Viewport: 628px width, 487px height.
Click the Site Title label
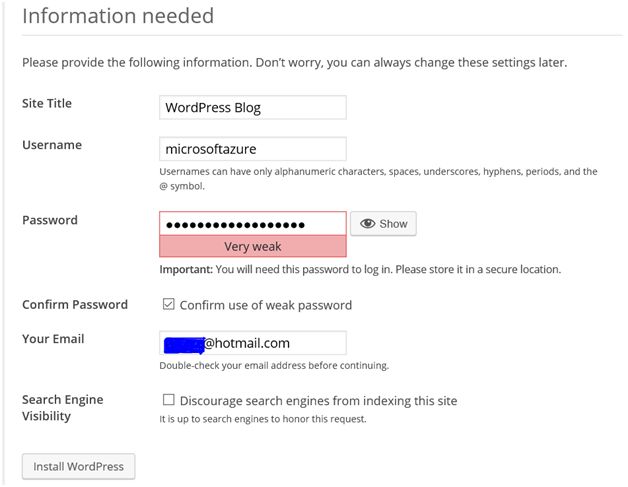47,104
